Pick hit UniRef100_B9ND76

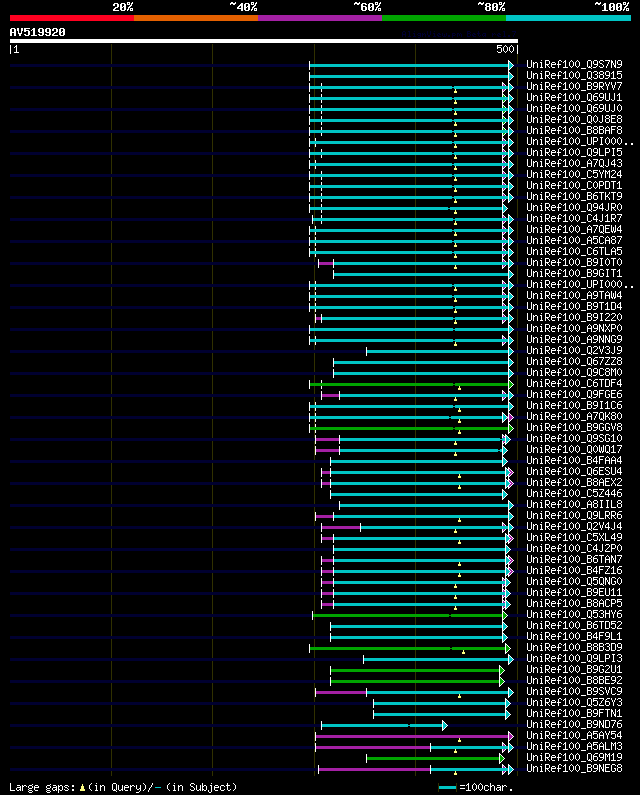(x=574, y=725)
